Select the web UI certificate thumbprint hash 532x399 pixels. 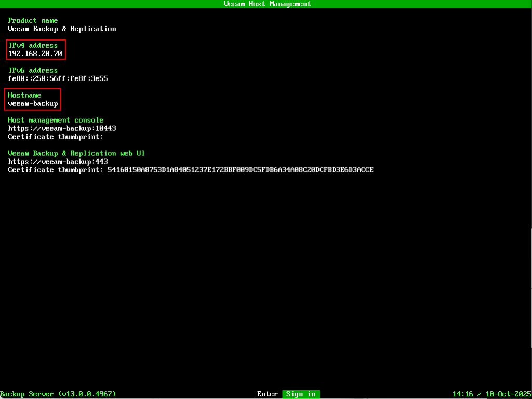coord(241,170)
